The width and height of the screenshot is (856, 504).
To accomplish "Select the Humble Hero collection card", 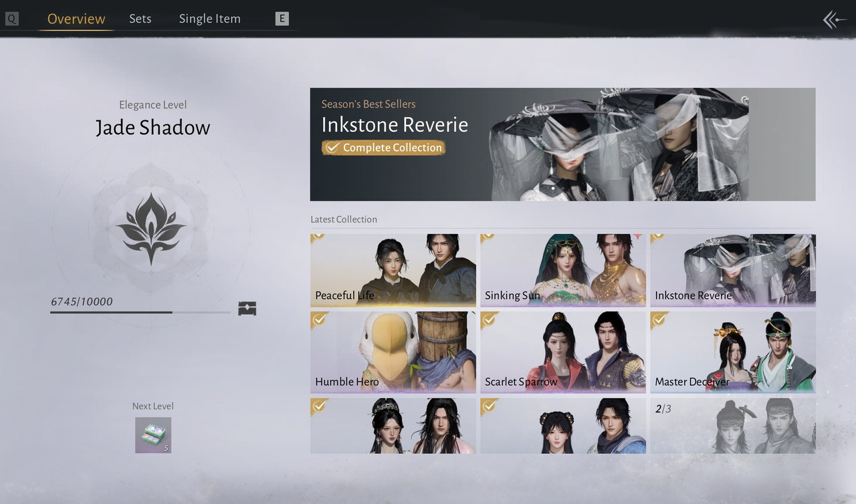I will (x=393, y=352).
